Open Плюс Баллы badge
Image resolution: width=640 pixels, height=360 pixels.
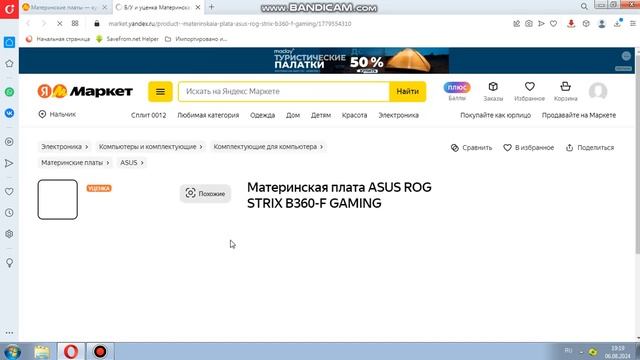click(x=457, y=91)
